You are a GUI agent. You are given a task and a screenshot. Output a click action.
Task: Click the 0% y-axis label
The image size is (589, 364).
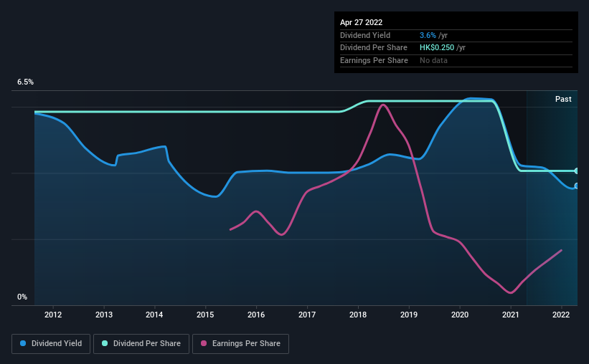click(22, 297)
